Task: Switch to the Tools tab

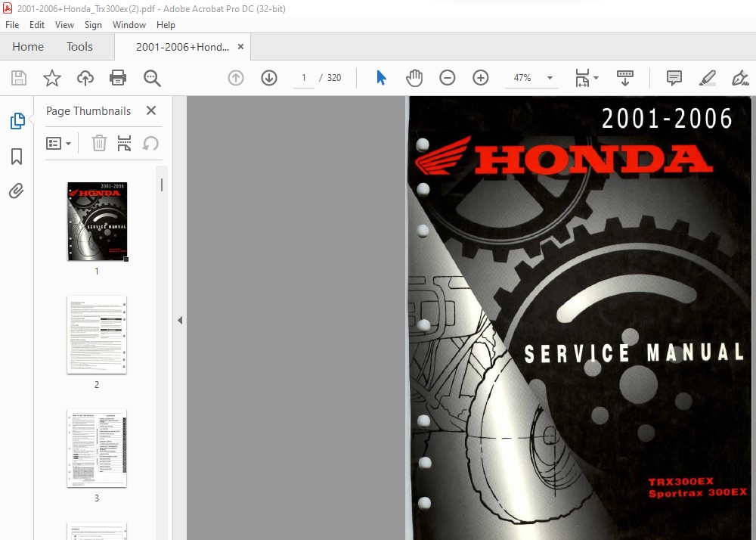Action: coord(79,47)
